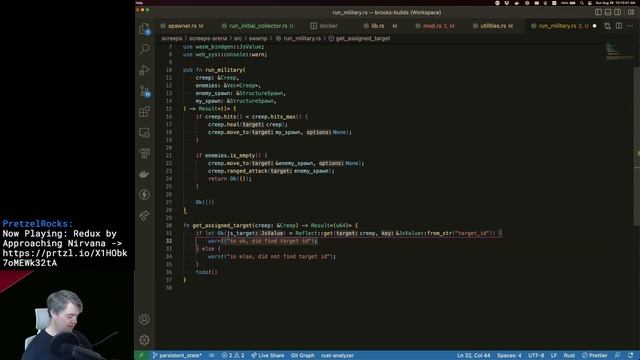Click the clock in macOS menu bar
The height and width of the screenshot is (360, 640).
pyautogui.click(x=616, y=3)
